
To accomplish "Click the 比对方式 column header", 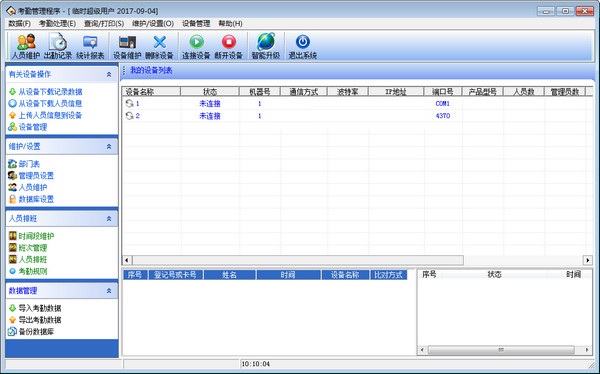I will pos(388,275).
